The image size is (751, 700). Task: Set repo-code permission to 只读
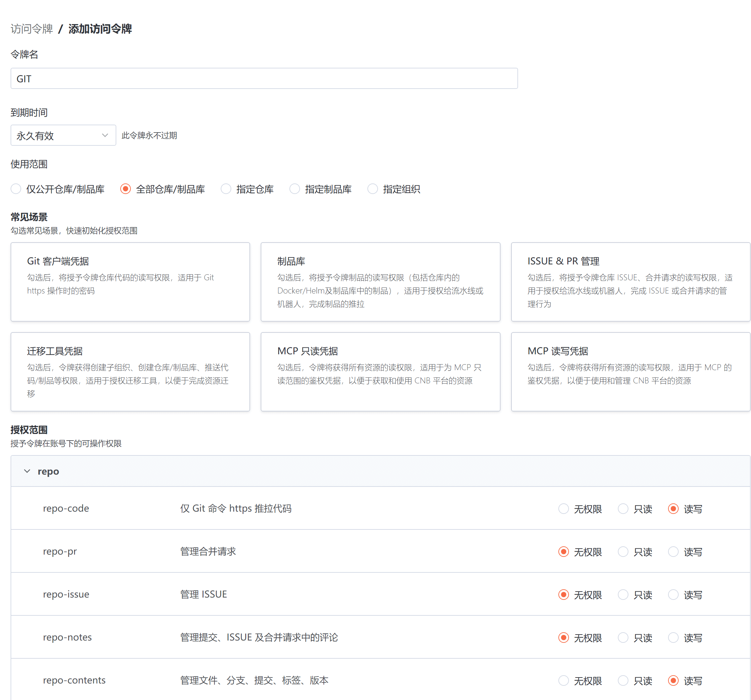(623, 509)
